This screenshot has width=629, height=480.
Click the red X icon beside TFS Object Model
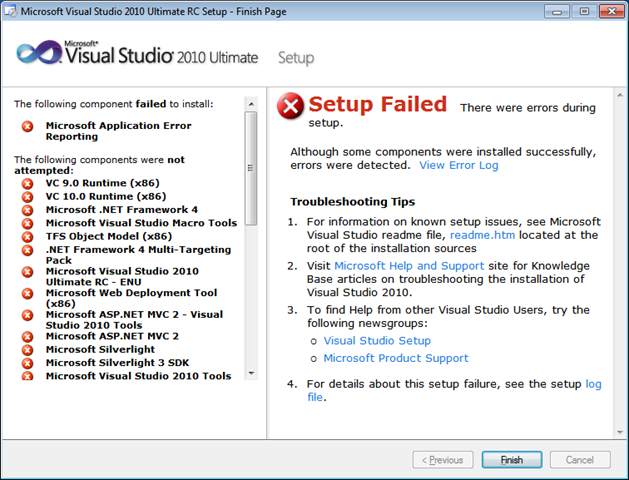point(27,237)
